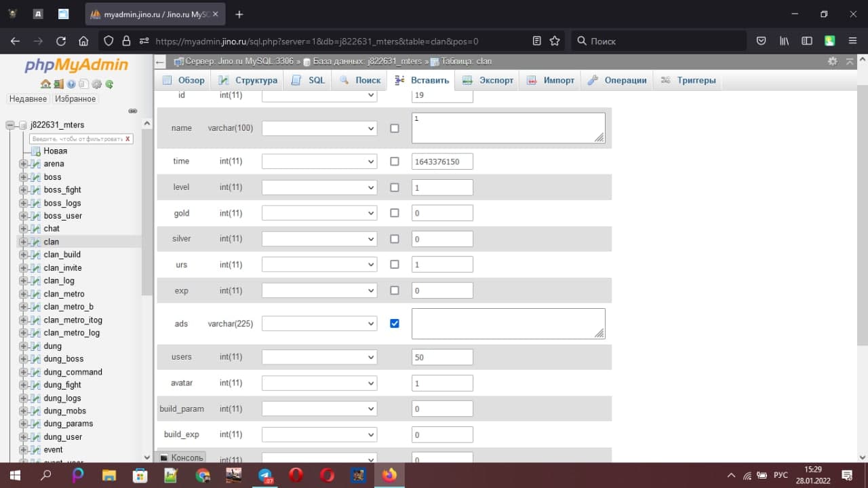Viewport: 868px width, 488px height.
Task: Click the phpMyAdmin home icon
Action: (45, 84)
